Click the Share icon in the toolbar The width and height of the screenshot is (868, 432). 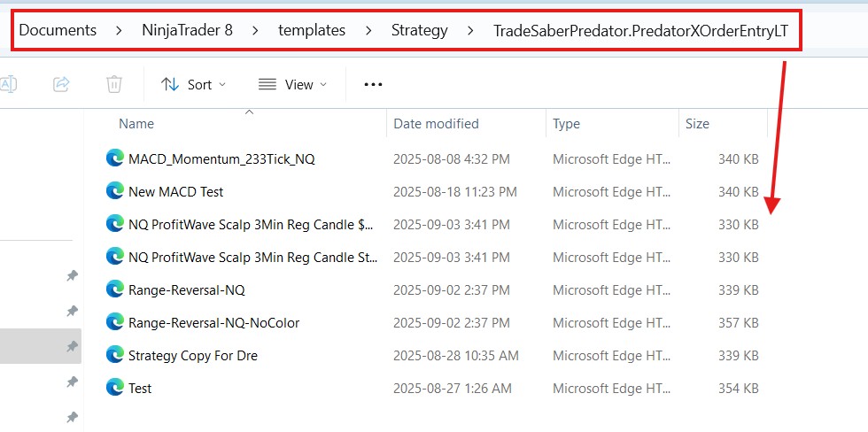pos(61,84)
